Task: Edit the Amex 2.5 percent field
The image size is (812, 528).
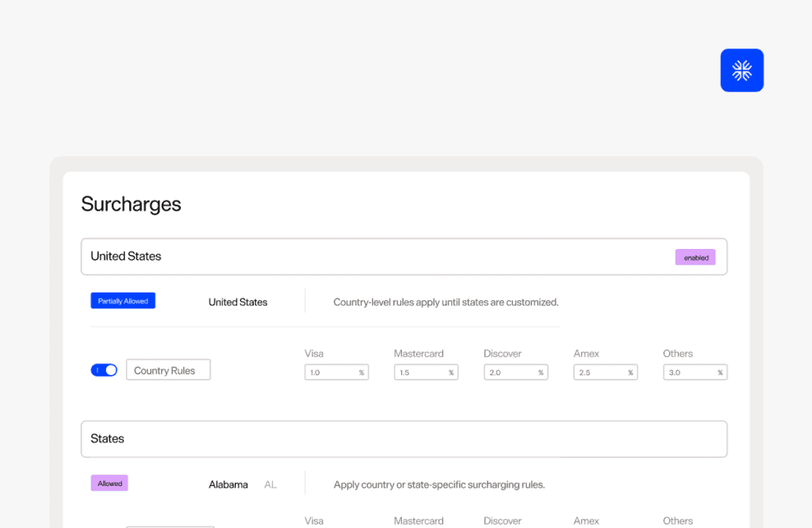Action: [x=605, y=372]
